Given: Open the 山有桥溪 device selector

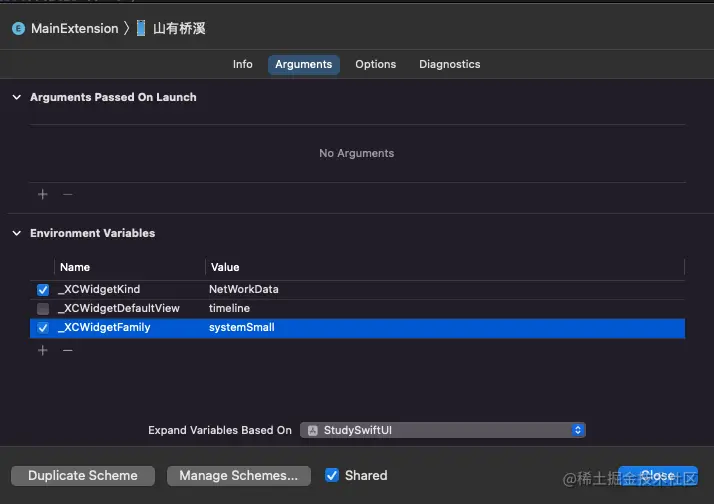Looking at the screenshot, I should [179, 29].
